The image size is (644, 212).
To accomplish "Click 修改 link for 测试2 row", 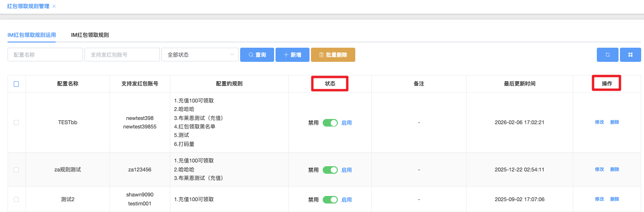I will coord(599,199).
